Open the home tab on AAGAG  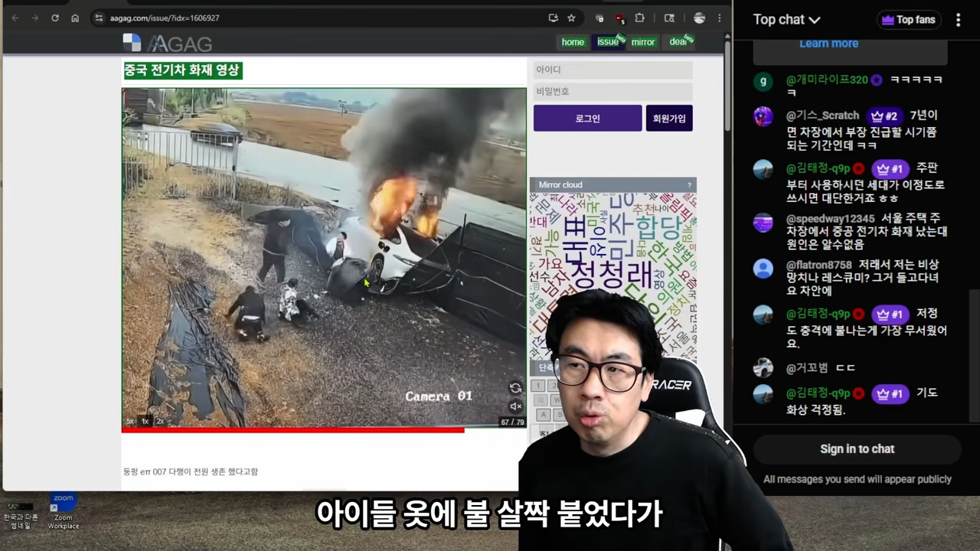[x=573, y=42]
